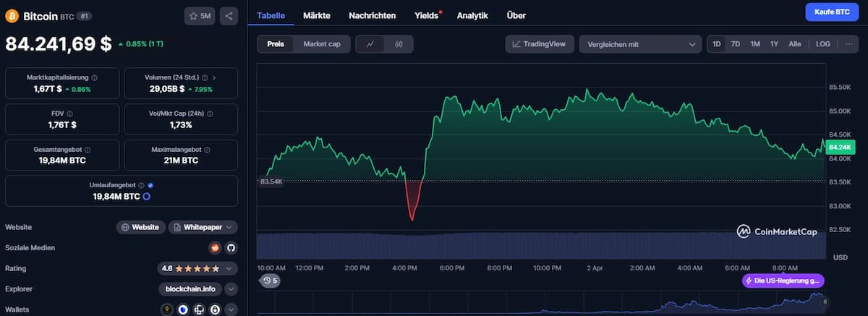
Task: Click the USD currency label on chart
Action: (x=841, y=257)
